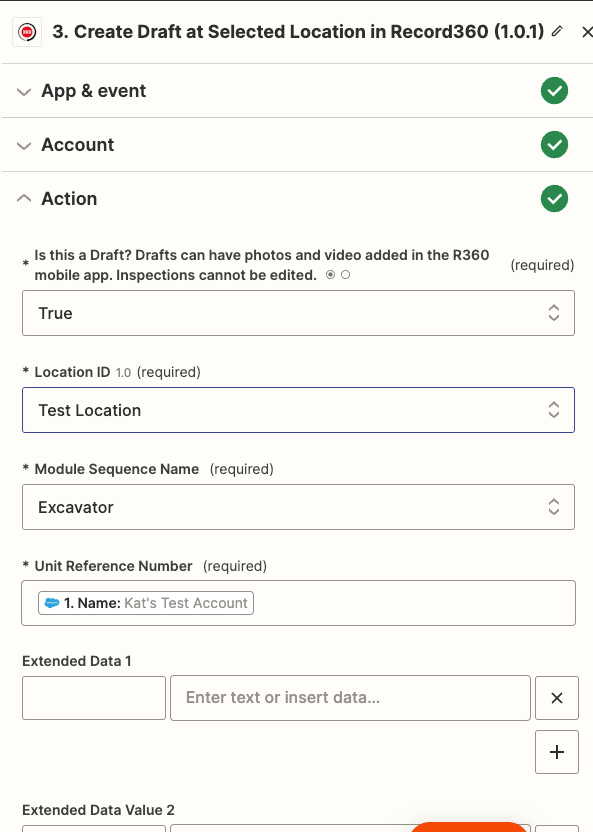Rename the step using the pencil icon
Image resolution: width=593 pixels, height=832 pixels.
point(558,31)
